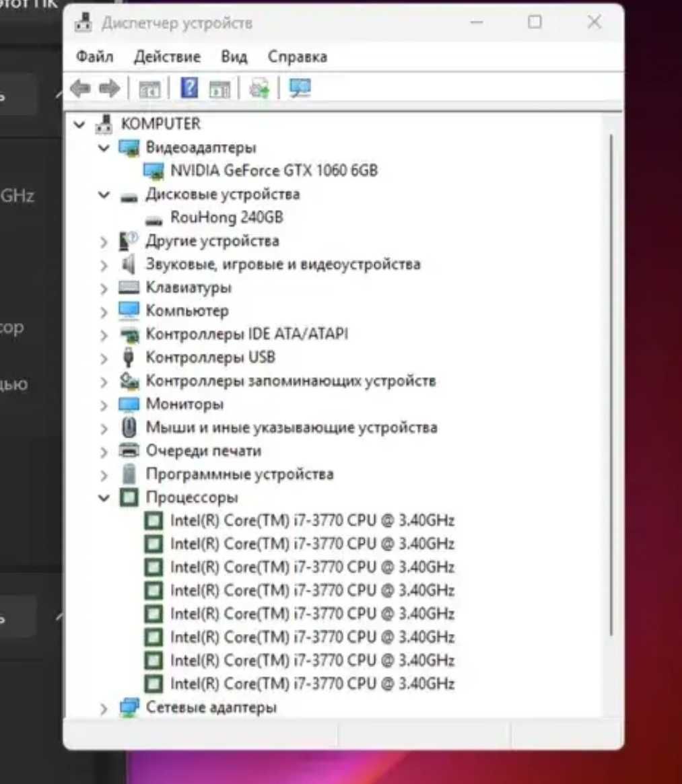Click the Контроллеры IDE ATA/ATAPI icon

point(129,334)
